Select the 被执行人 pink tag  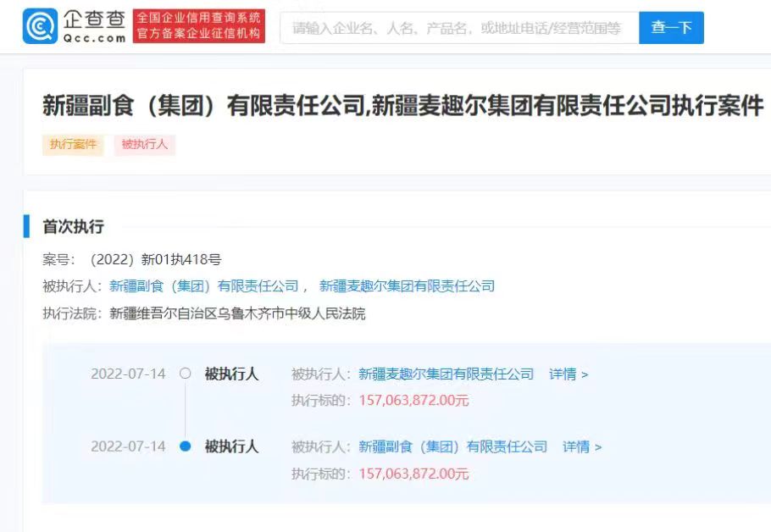145,145
